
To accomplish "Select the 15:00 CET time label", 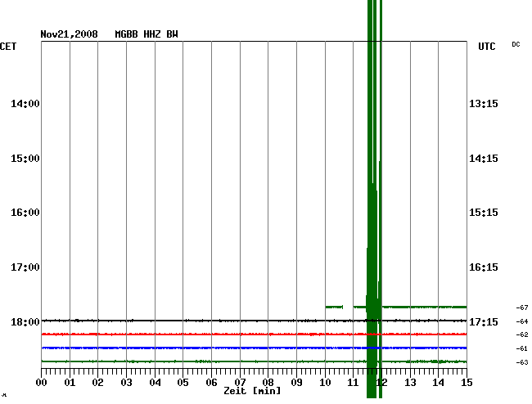I will pos(25,159).
